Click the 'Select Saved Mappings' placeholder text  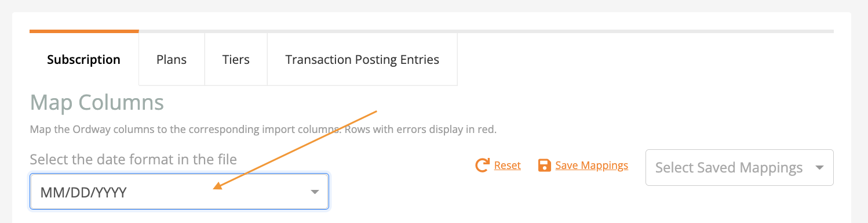[x=729, y=168]
